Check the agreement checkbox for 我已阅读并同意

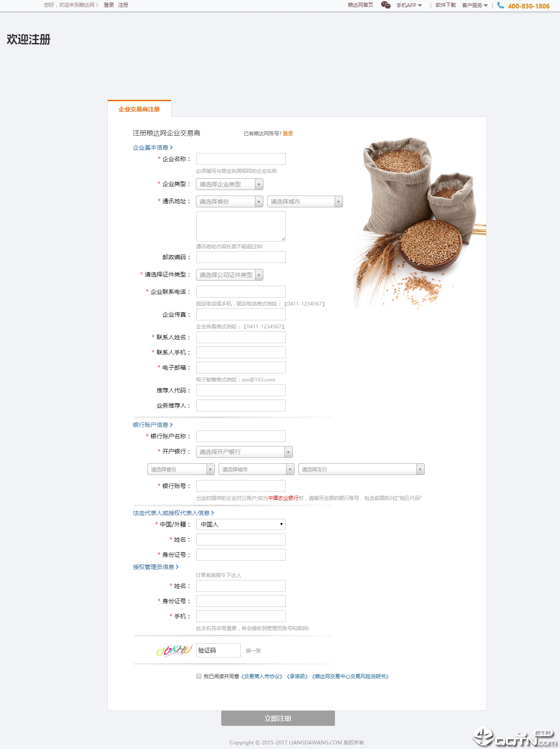point(199,676)
